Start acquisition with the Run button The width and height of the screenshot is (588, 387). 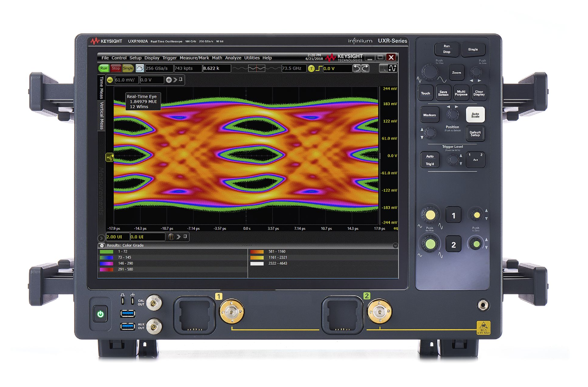pyautogui.click(x=103, y=69)
